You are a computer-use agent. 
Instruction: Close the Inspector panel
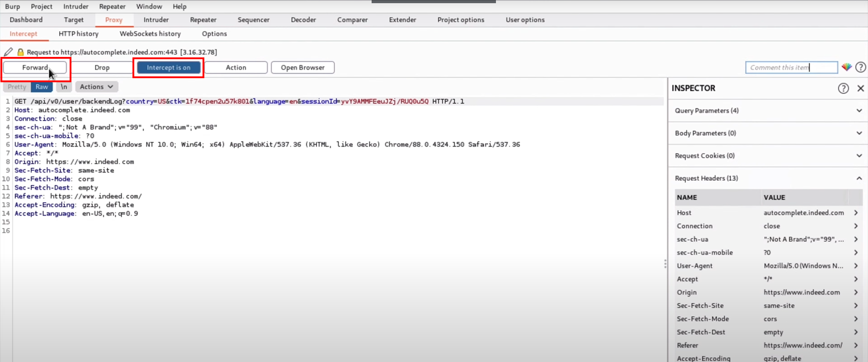click(860, 88)
